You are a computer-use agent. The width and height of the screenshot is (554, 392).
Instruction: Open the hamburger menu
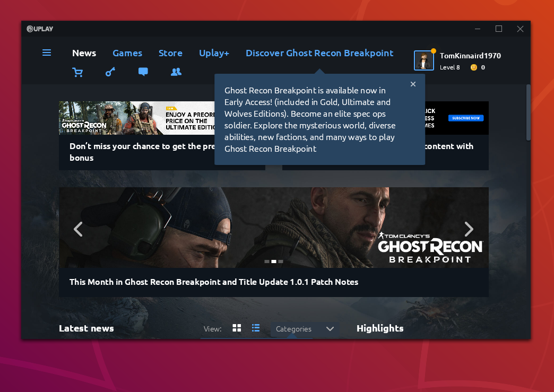pos(47,53)
